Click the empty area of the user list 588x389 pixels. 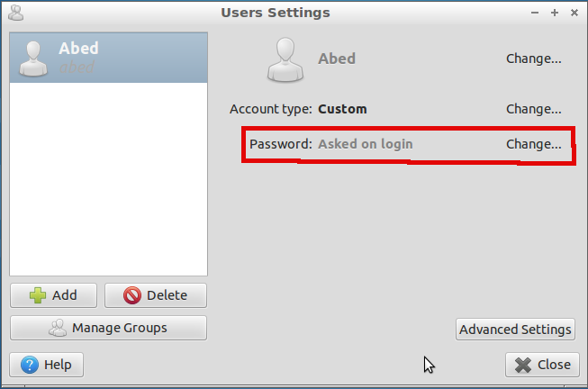pyautogui.click(x=108, y=180)
